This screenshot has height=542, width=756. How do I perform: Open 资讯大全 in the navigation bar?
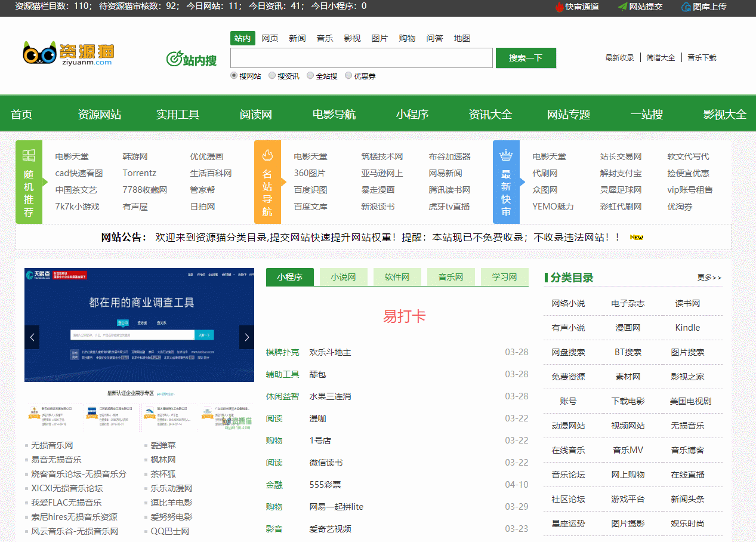[490, 115]
